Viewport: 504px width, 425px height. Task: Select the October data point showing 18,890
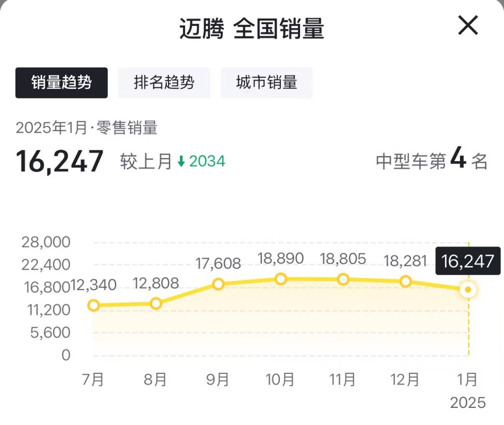coord(281,278)
